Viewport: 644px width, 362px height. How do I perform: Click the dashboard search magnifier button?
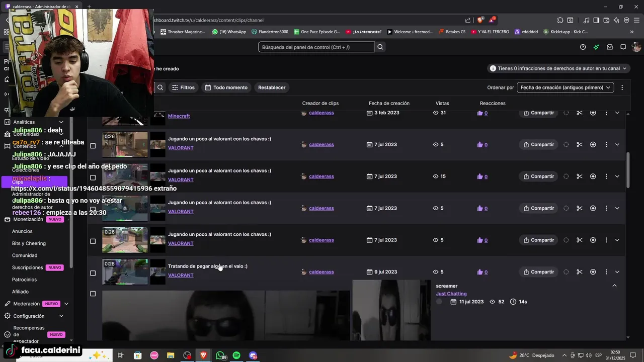380,47
